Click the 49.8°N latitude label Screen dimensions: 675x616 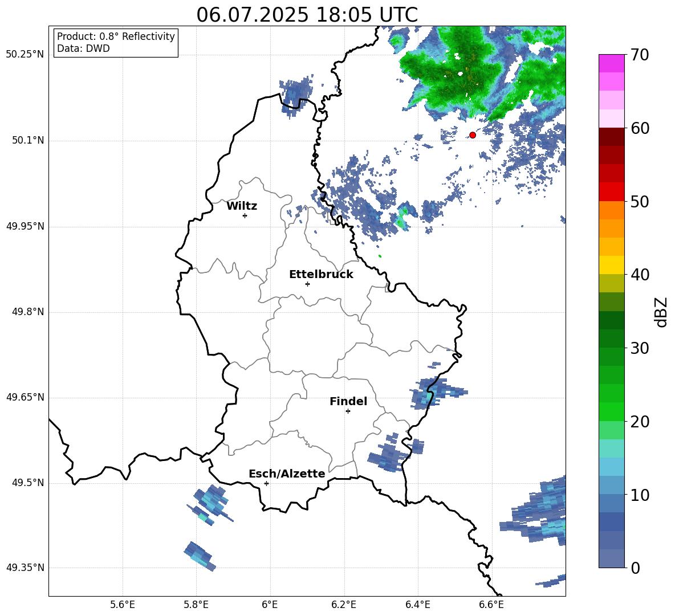[x=28, y=312]
